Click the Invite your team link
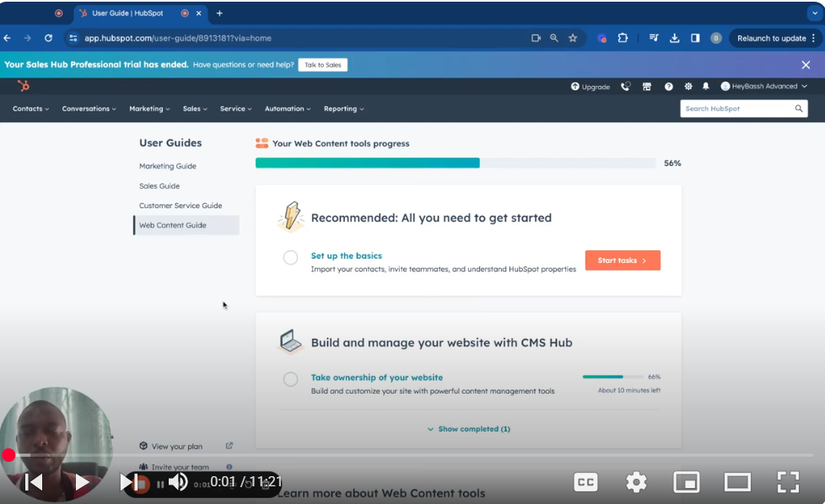Viewport: 825px width, 504px height. (180, 467)
